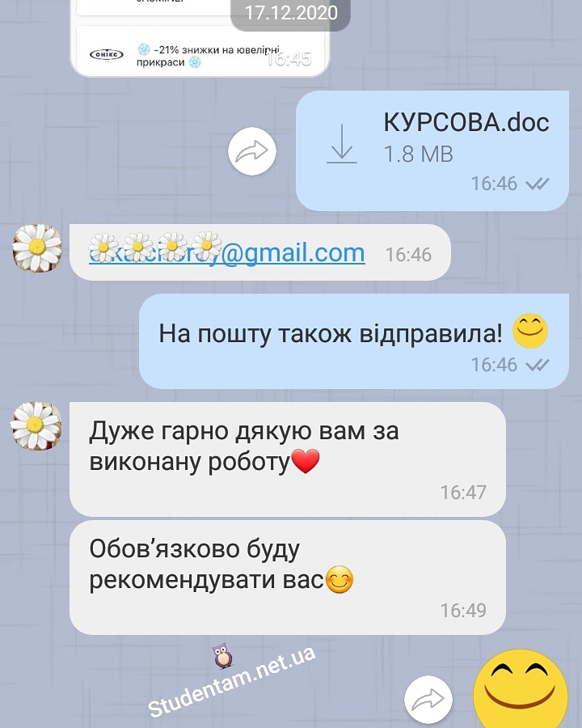Image resolution: width=582 pixels, height=728 pixels.
Task: Tap the forward arrow beside КУРСОВА.doc
Action: (x=252, y=151)
